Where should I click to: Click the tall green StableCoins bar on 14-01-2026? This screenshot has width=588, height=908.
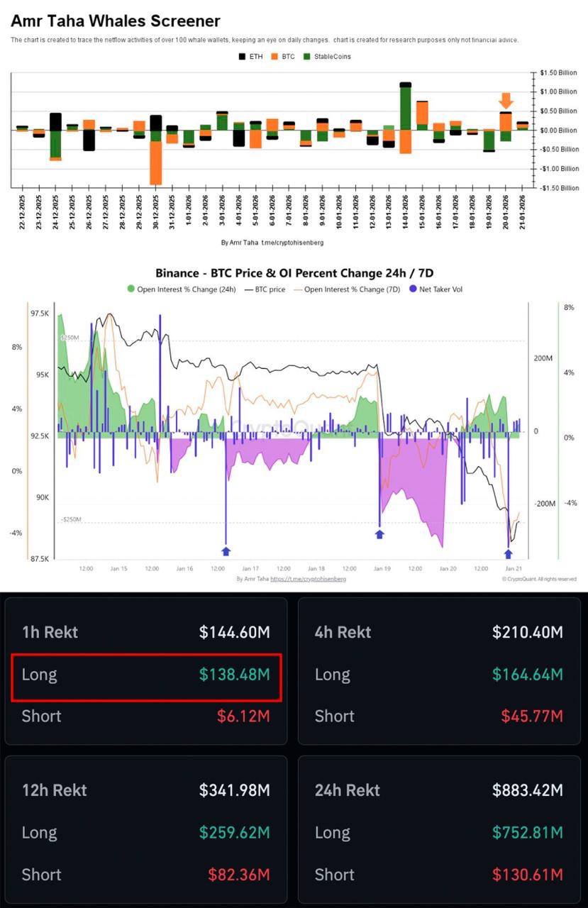pos(406,109)
